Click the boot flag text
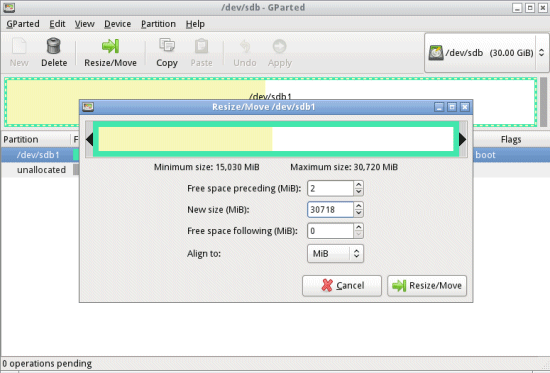The width and height of the screenshot is (550, 373). 485,155
